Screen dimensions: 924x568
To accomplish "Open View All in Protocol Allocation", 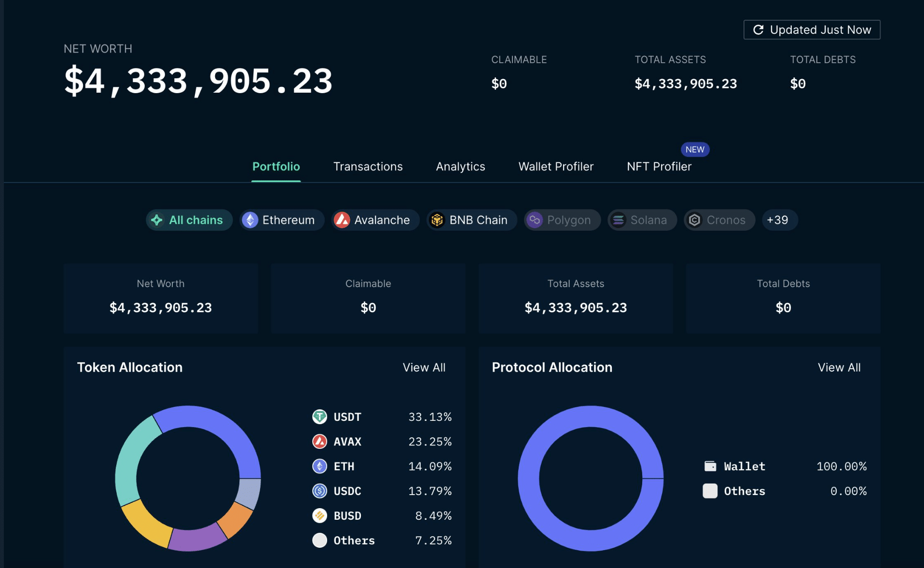I will pyautogui.click(x=839, y=368).
